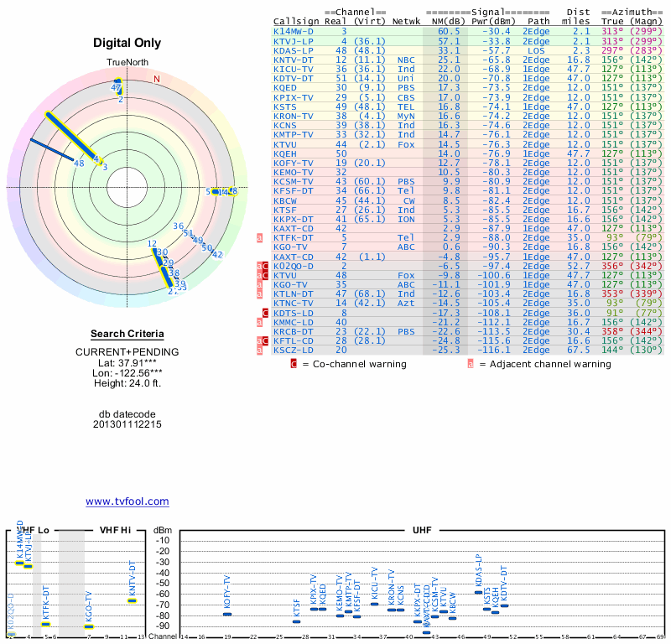Viewport: 671px width, 644px height.
Task: Click the 'CURRENT+PENDING' text
Action: point(127,352)
